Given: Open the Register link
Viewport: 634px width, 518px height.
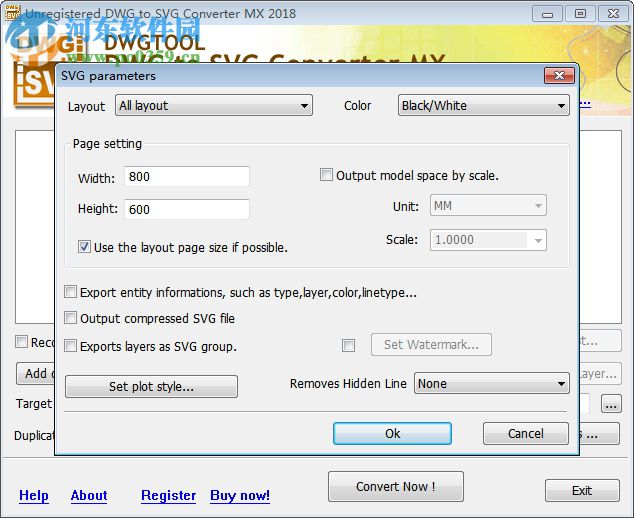Looking at the screenshot, I should click(x=169, y=495).
